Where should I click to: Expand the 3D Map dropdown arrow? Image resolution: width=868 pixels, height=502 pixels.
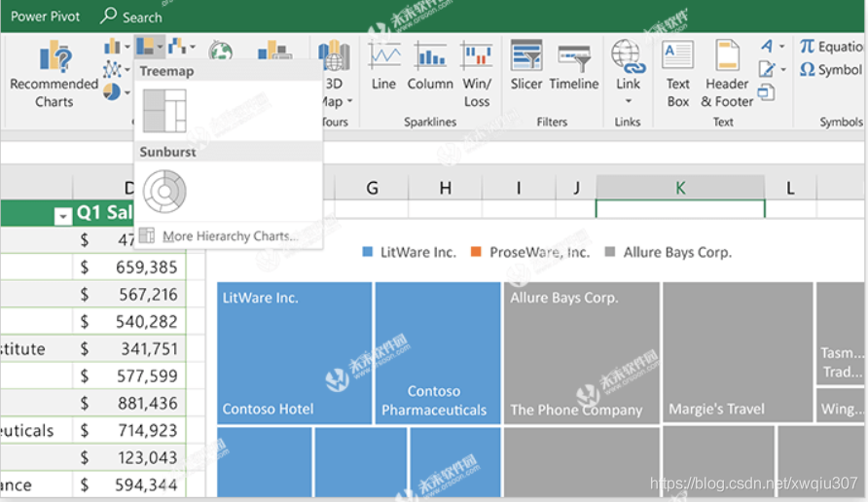[x=349, y=102]
